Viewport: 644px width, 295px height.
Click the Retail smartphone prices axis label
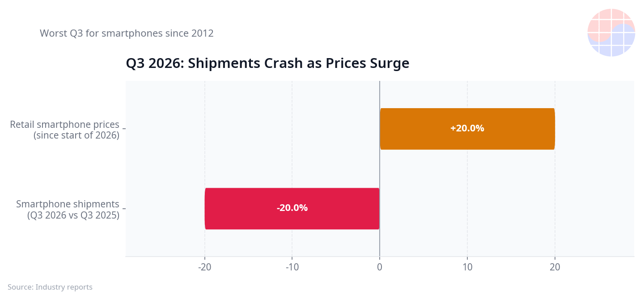(x=65, y=130)
